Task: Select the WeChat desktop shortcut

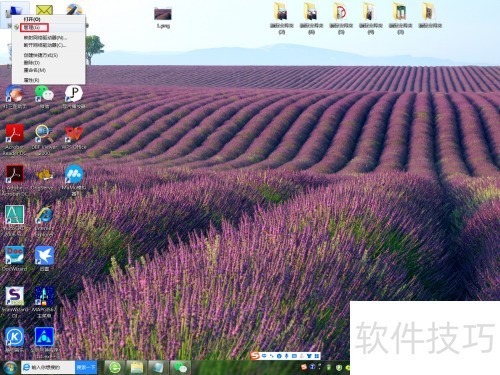Action: point(44,97)
